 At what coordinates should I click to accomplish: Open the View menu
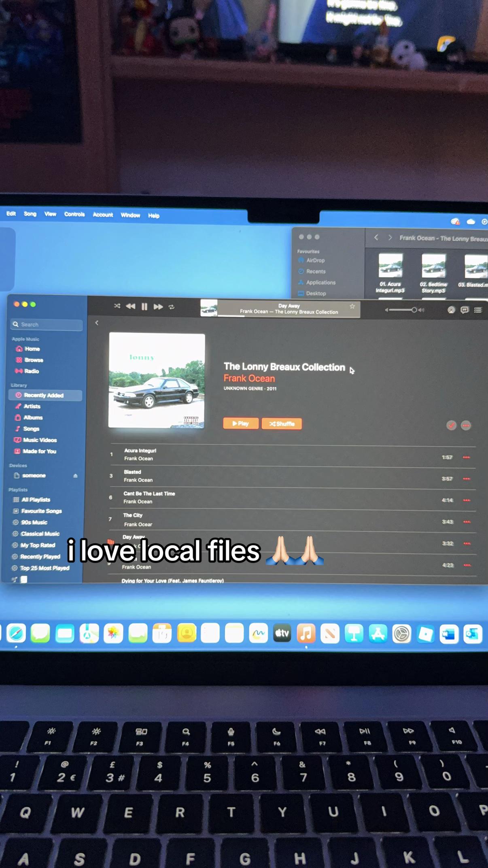(50, 214)
